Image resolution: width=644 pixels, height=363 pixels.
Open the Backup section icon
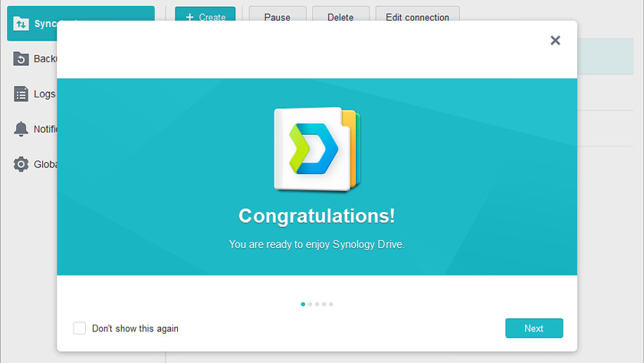21,59
